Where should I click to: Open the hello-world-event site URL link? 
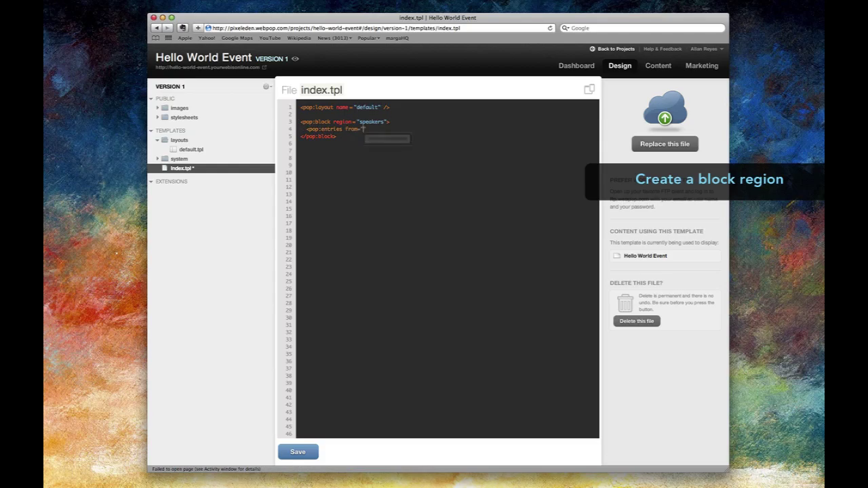208,67
